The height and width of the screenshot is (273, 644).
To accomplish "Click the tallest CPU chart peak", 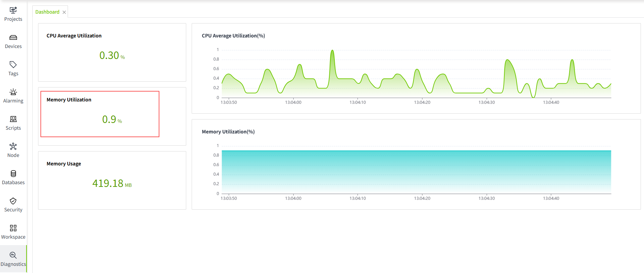I will (x=332, y=51).
